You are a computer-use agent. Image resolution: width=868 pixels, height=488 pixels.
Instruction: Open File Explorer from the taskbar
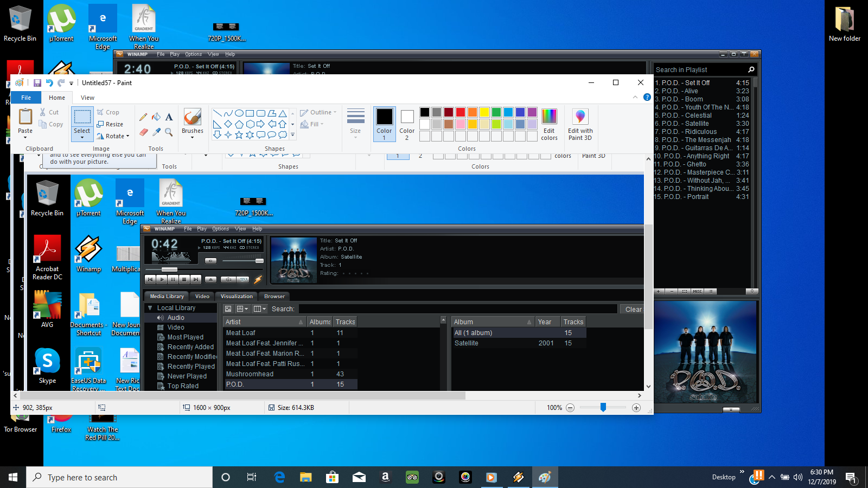point(306,477)
